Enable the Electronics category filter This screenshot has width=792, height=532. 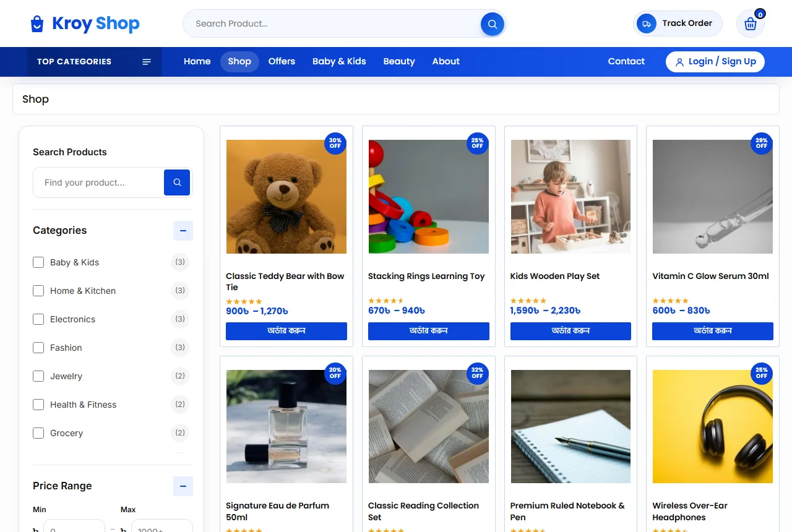38,319
